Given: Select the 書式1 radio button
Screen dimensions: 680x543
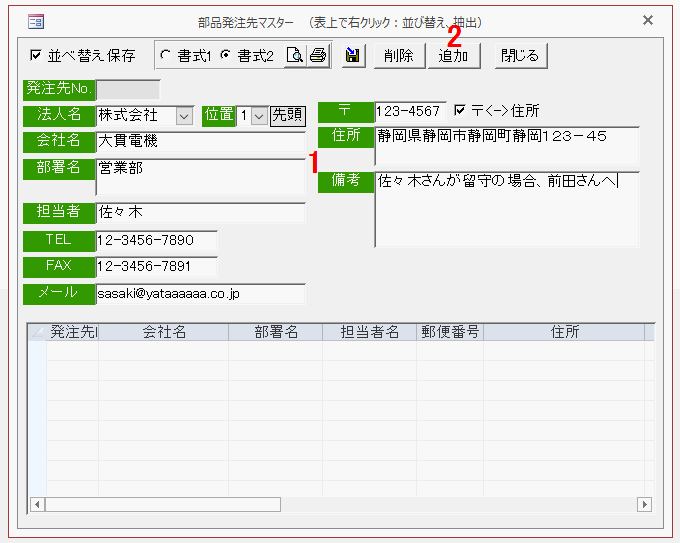Looking at the screenshot, I should pos(165,55).
